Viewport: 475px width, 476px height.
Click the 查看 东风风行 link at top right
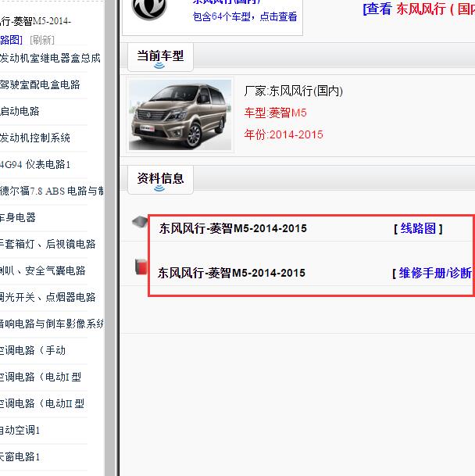coord(419,9)
